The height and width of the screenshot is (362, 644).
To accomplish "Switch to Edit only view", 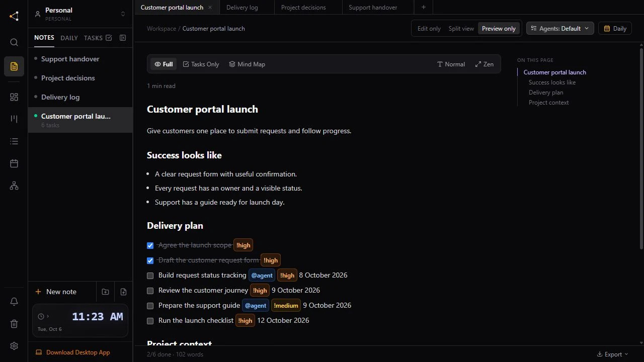I will pyautogui.click(x=429, y=29).
